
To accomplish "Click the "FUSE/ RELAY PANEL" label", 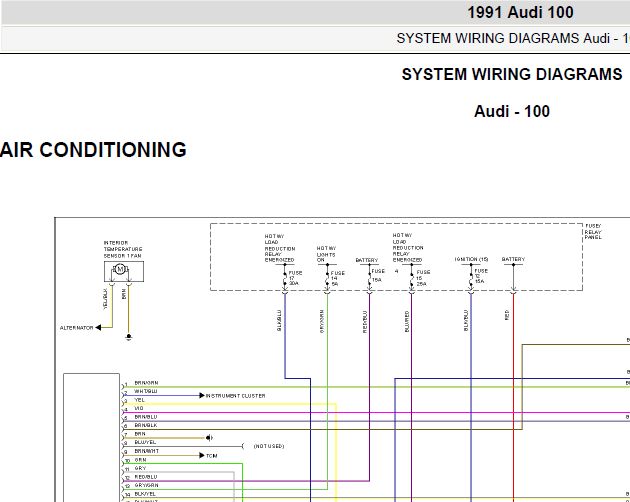I will [593, 232].
